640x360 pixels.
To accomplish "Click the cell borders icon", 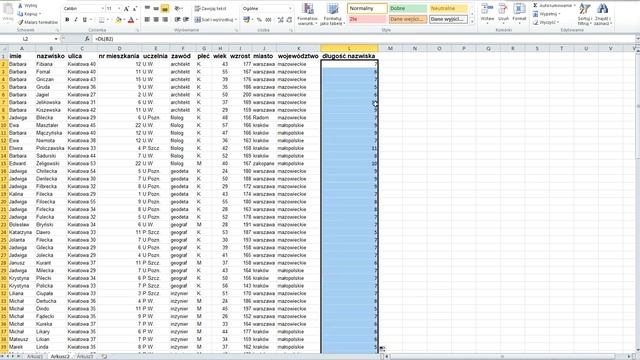I will click(101, 20).
